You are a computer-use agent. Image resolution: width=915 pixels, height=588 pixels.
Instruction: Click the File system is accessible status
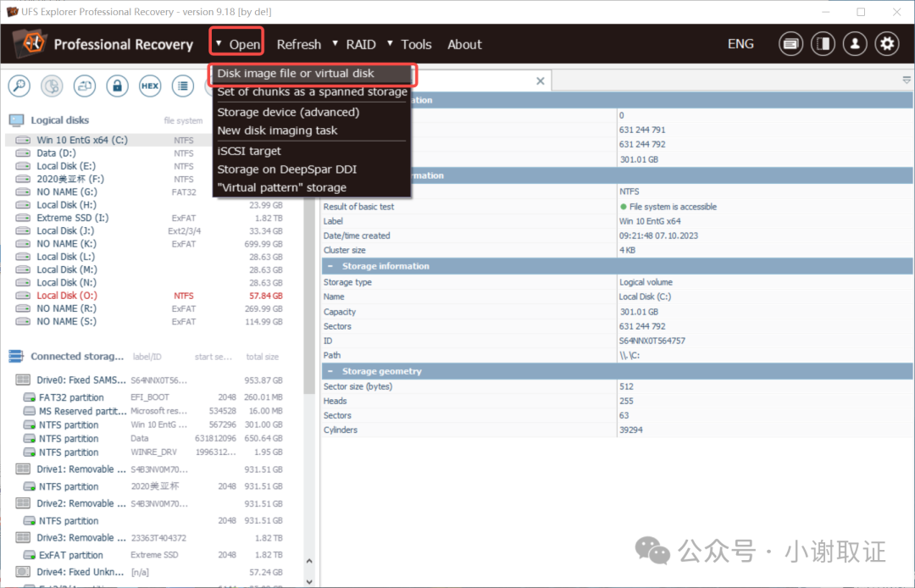[668, 207]
